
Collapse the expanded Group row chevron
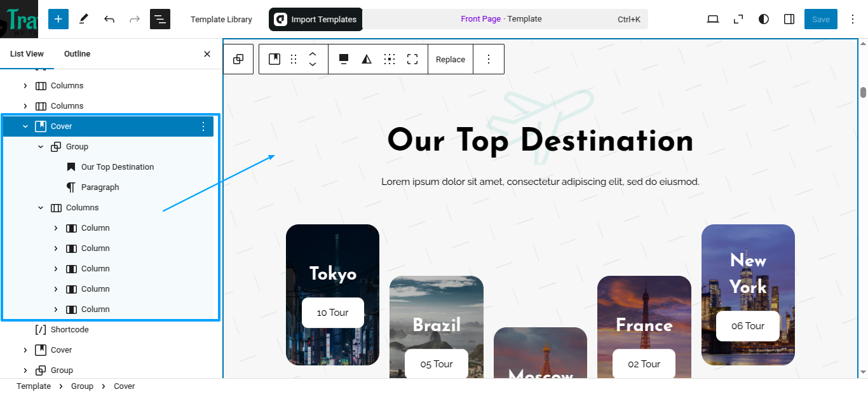[41, 147]
